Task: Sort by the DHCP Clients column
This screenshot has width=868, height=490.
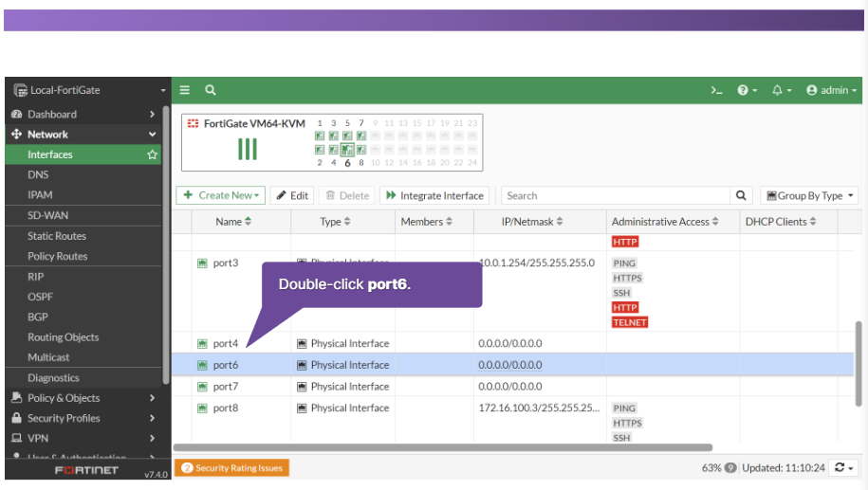Action: (x=781, y=222)
